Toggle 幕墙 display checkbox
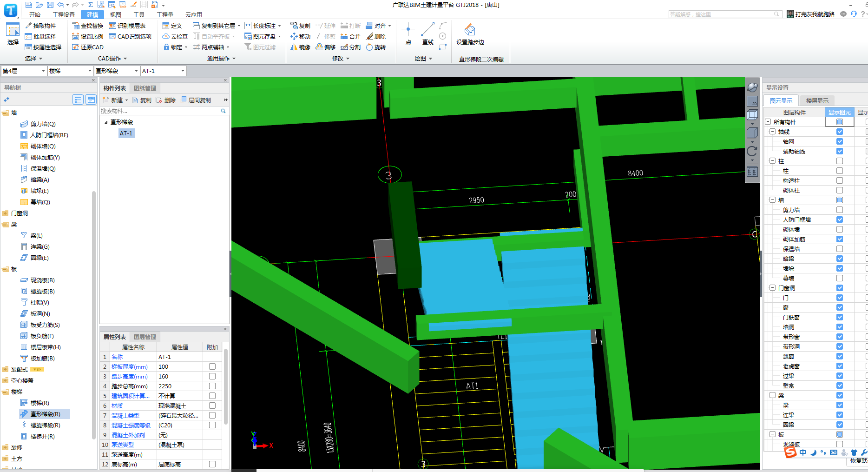Image resolution: width=868 pixels, height=472 pixels. click(x=840, y=278)
